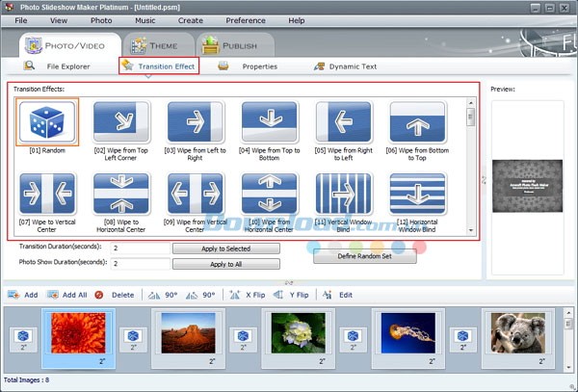Open the Music menu

pos(145,20)
